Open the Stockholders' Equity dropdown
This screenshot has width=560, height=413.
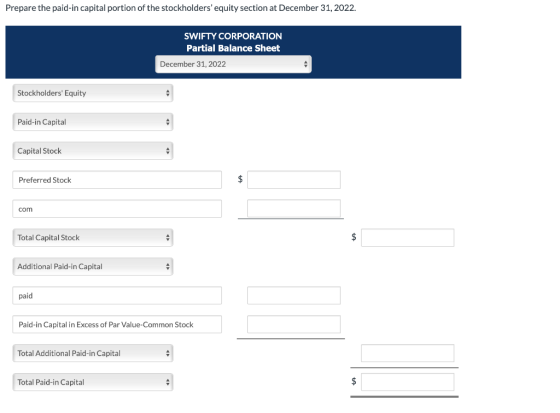[x=93, y=93]
